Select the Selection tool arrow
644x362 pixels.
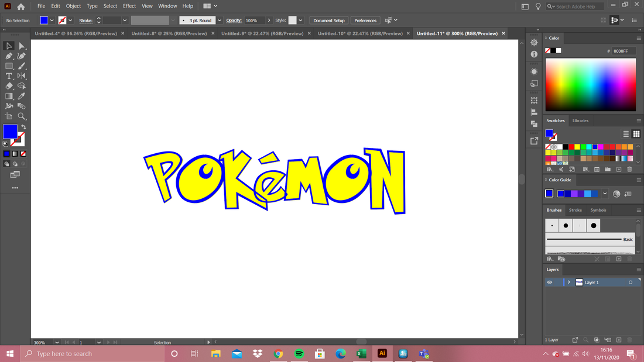pyautogui.click(x=9, y=46)
